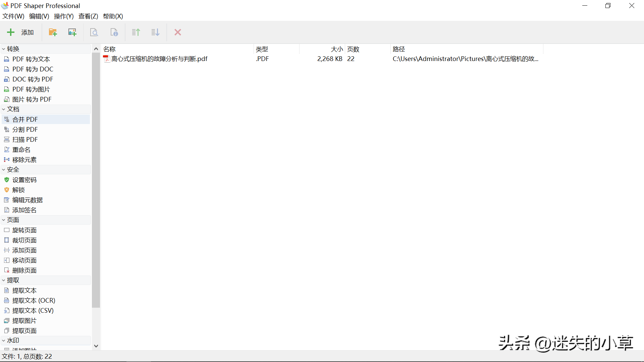This screenshot has height=362, width=644.
Task: Select DOC 转为 PDF icon
Action: [6, 79]
